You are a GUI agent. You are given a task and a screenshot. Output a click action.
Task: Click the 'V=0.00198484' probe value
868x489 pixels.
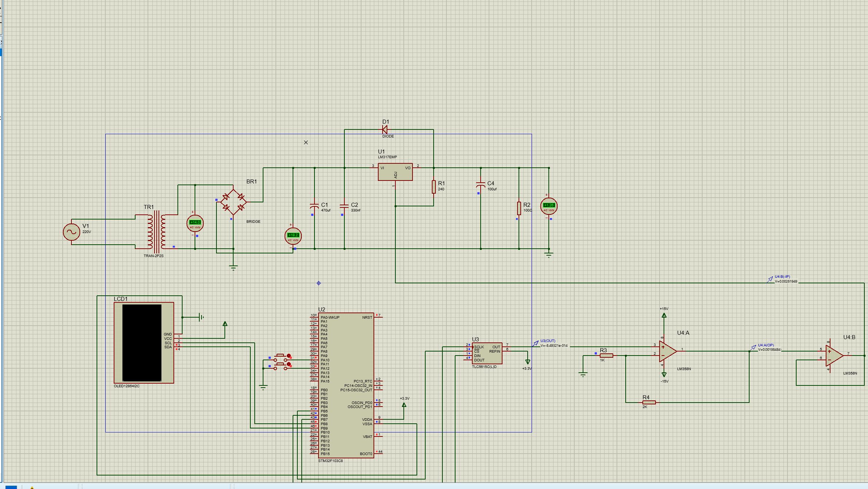coord(769,350)
